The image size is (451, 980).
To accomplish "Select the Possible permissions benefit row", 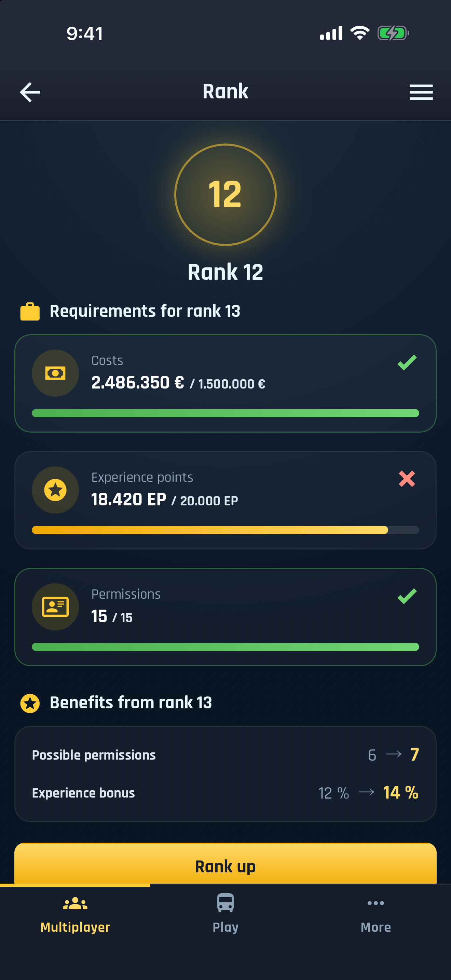I will [x=225, y=755].
